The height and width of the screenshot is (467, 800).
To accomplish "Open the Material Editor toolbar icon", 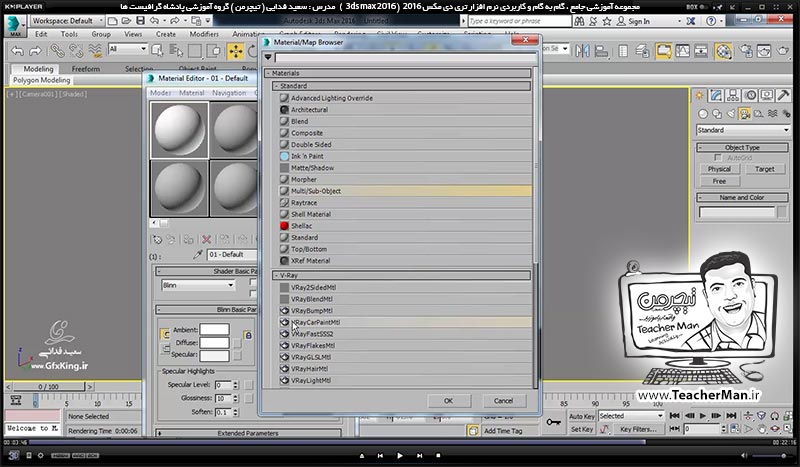I will 723,51.
